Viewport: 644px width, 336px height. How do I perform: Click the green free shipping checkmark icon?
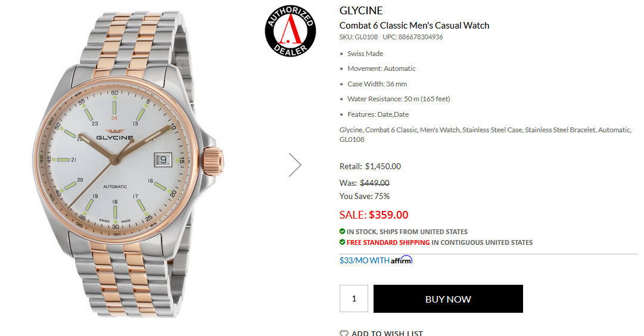[342, 242]
